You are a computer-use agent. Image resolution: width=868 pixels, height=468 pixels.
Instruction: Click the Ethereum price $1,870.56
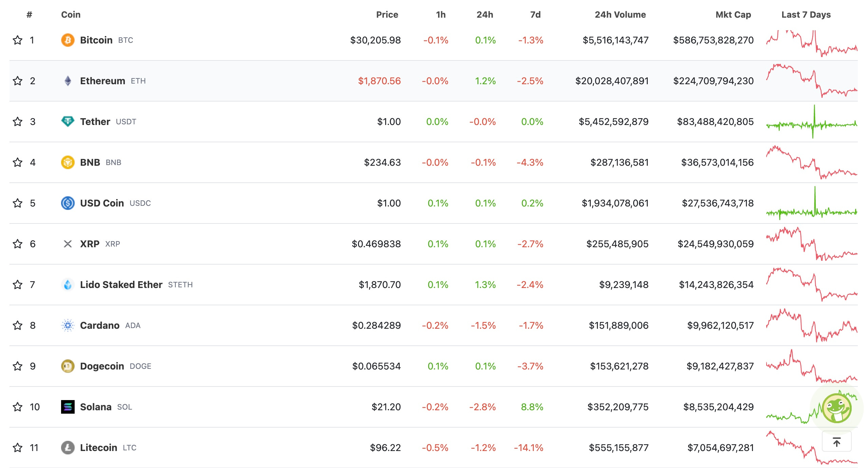point(379,81)
